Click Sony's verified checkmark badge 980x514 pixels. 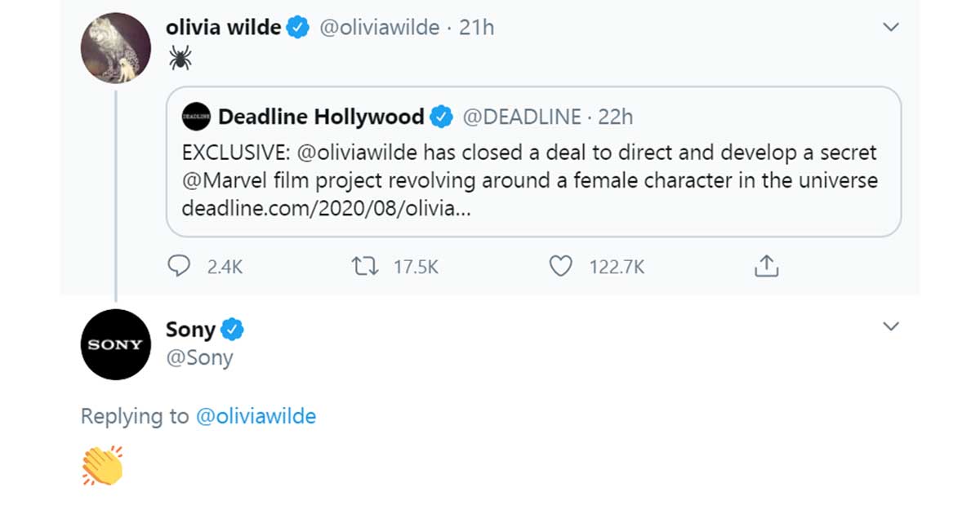233,330
